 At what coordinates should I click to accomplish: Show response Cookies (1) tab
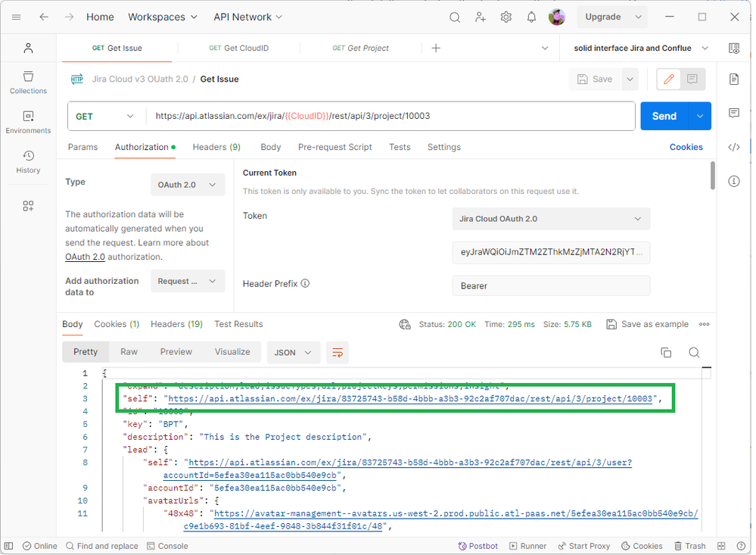coord(117,324)
